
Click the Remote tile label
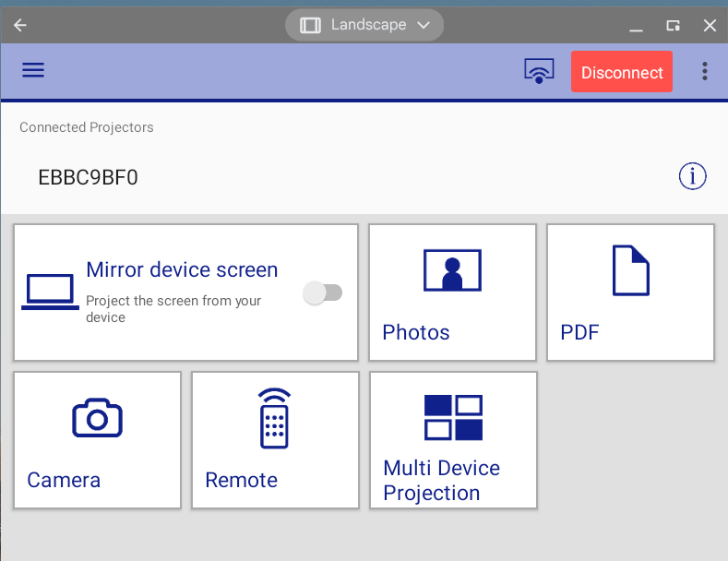tap(241, 480)
